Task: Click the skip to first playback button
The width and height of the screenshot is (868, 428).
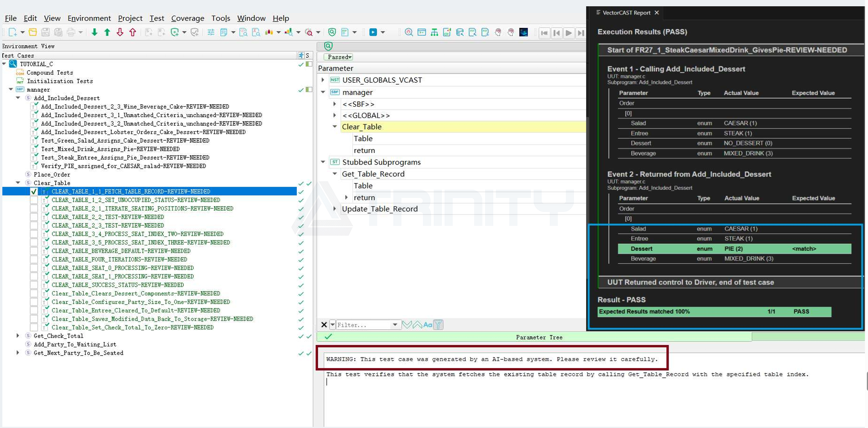Action: 544,33
